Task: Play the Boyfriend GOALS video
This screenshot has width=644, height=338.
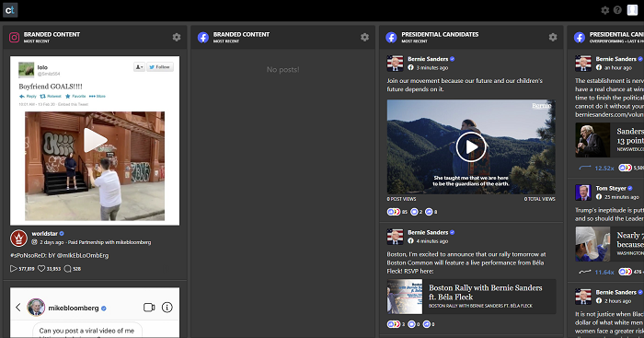Action: [x=95, y=140]
